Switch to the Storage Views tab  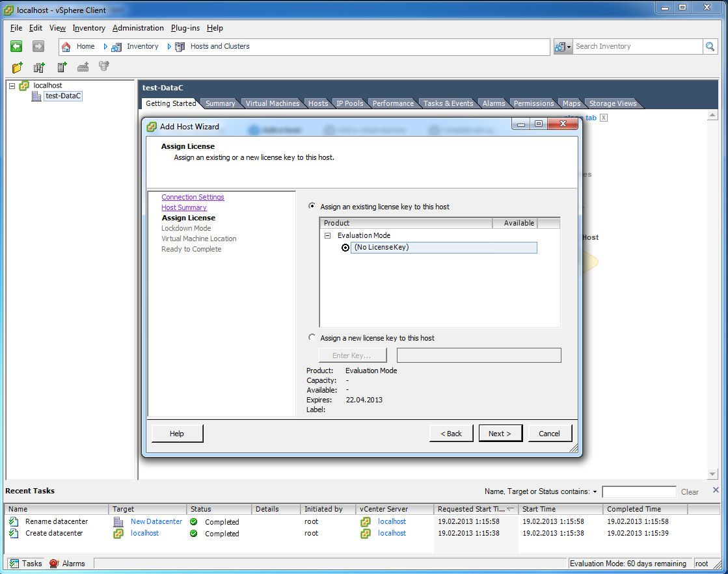click(613, 103)
